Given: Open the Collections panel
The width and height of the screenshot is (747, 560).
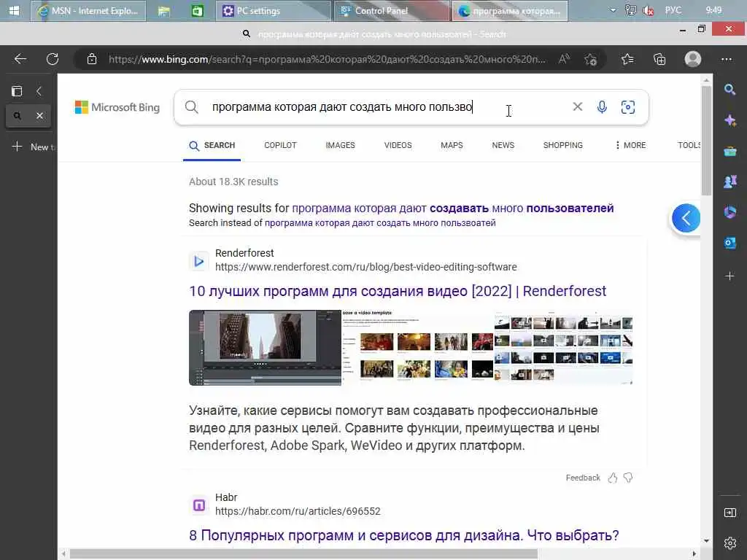Looking at the screenshot, I should click(x=659, y=59).
